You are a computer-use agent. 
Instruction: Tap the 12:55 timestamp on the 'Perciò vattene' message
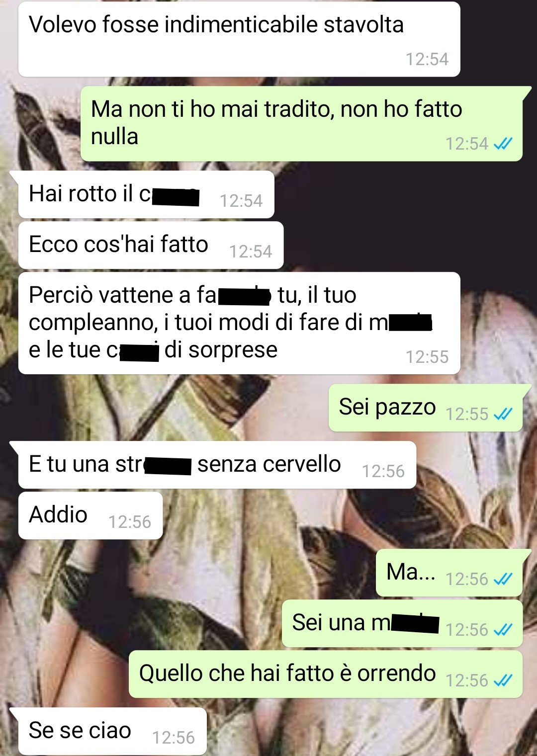pos(427,357)
